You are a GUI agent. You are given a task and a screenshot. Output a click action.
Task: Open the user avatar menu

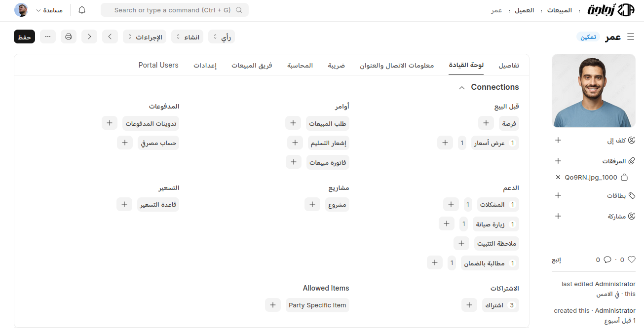[x=21, y=10]
